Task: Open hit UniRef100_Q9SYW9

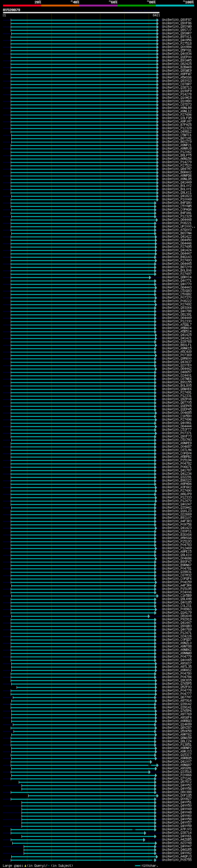Action: pos(177,26)
